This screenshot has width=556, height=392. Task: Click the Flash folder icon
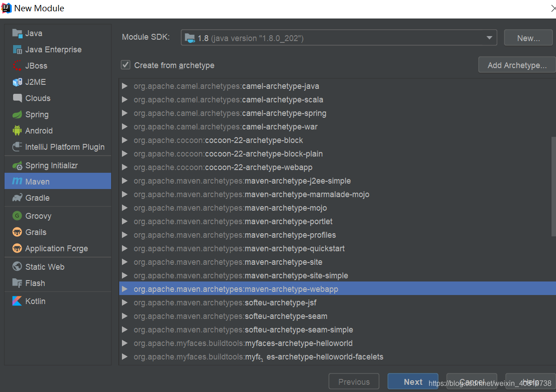tap(17, 283)
